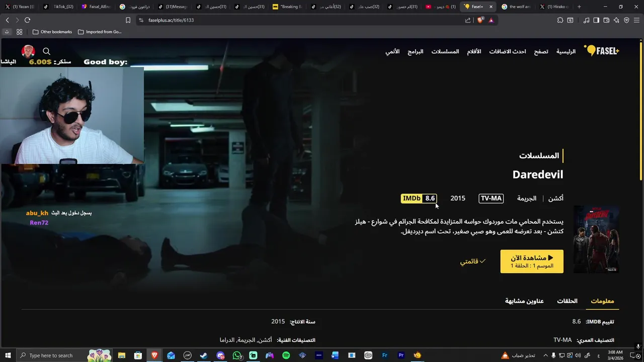Show hidden system tray icons chevron
644x362 pixels.
[546, 355]
